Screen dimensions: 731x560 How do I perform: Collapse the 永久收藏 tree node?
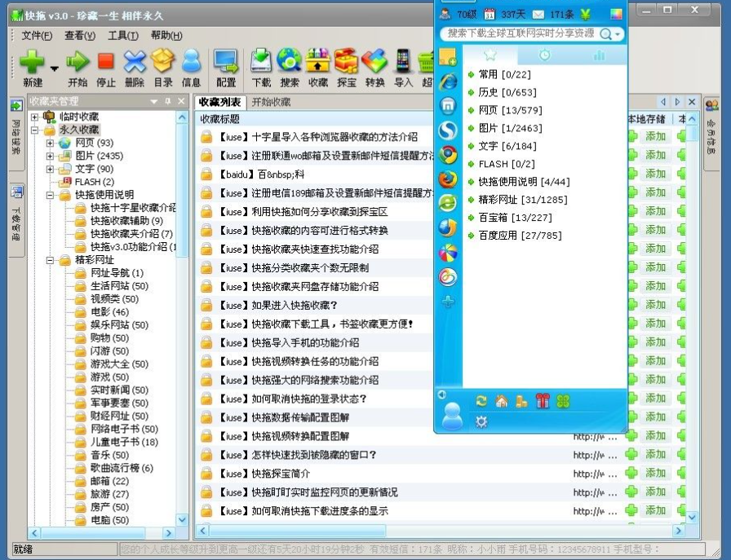[x=34, y=130]
